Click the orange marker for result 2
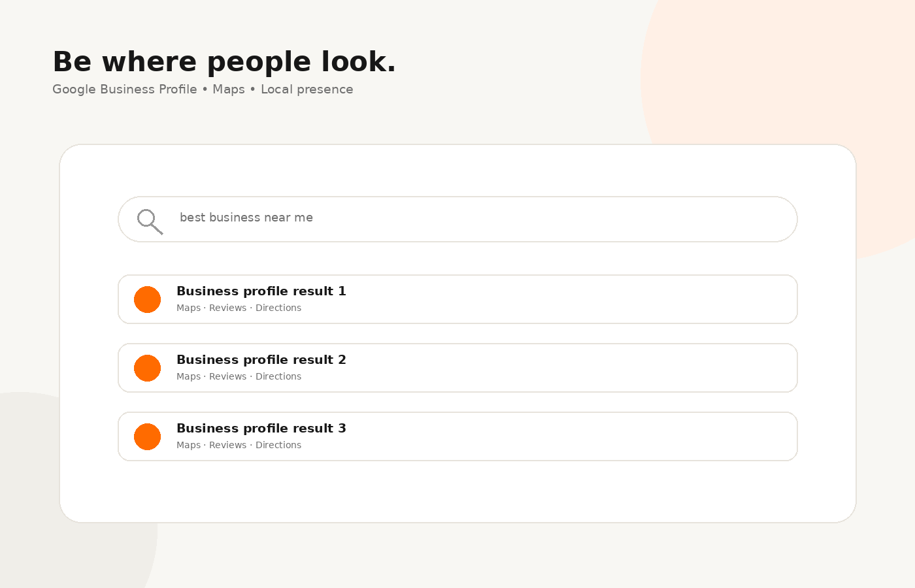Viewport: 915px width, 588px height. [147, 368]
